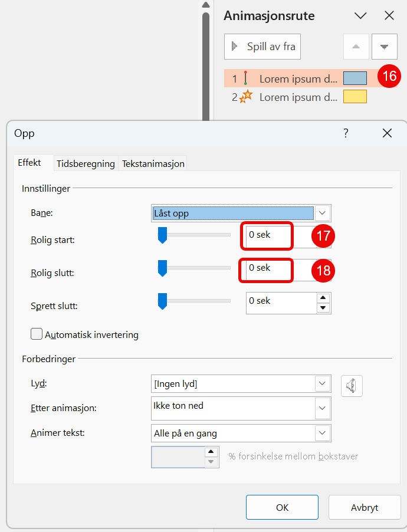The width and height of the screenshot is (407, 532).
Task: Confirm with the OK button
Action: pos(282,507)
